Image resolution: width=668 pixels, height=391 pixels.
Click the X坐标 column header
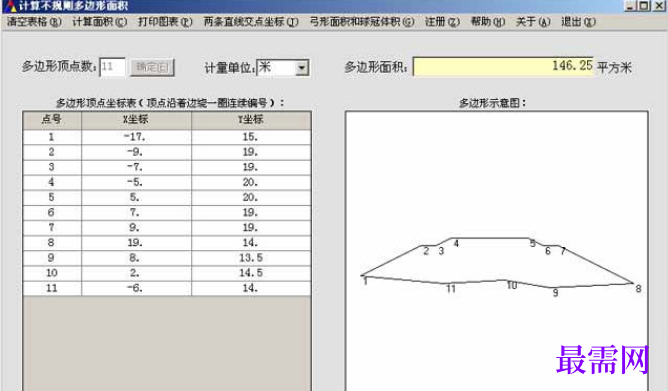[136, 120]
